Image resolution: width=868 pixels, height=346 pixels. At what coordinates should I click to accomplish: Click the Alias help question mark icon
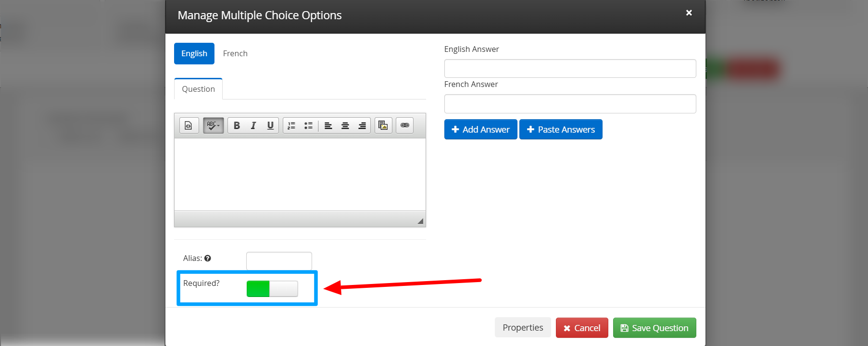(x=208, y=258)
